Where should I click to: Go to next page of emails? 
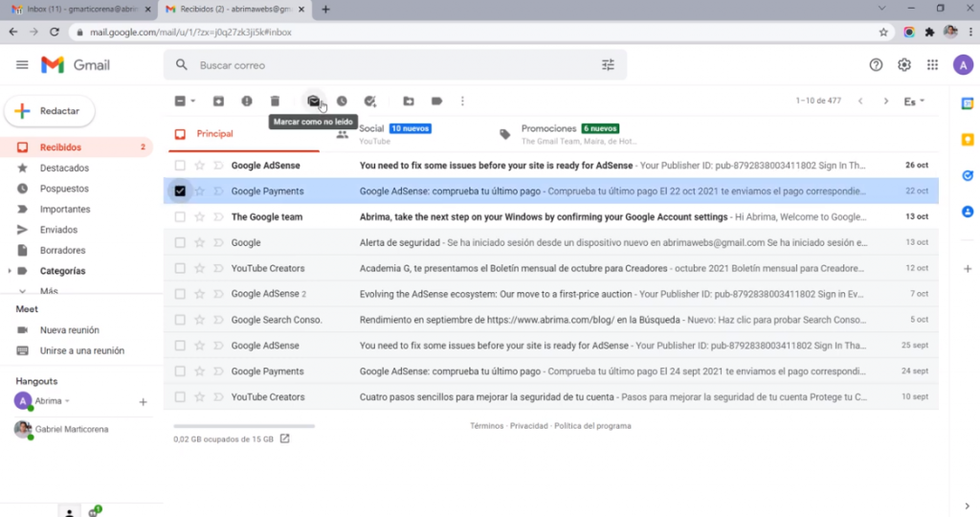[x=885, y=101]
